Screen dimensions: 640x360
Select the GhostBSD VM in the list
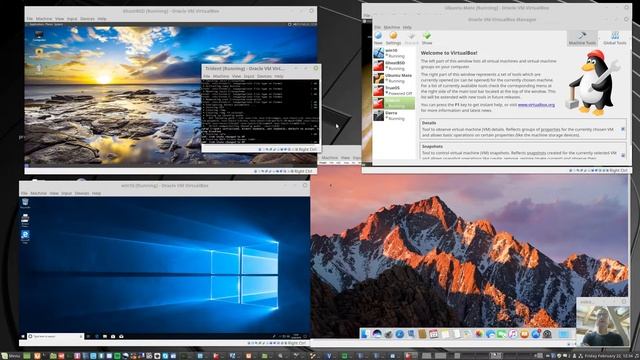[394, 65]
